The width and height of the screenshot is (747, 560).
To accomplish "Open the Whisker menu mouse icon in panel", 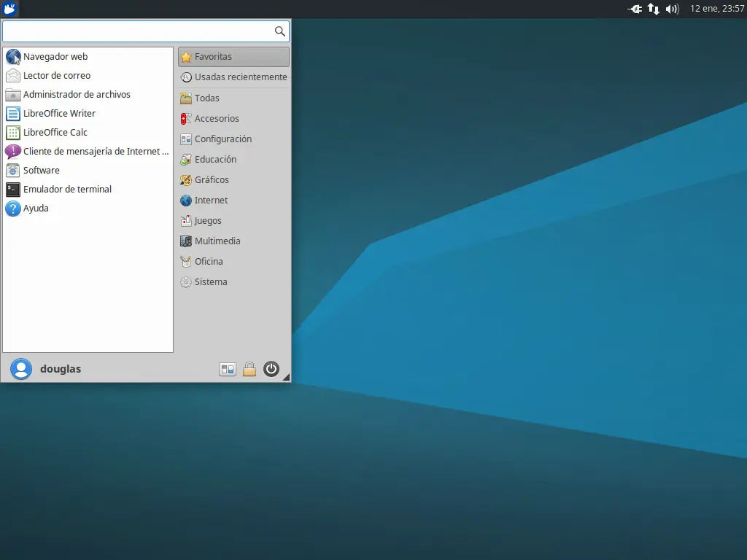I will 9,9.
